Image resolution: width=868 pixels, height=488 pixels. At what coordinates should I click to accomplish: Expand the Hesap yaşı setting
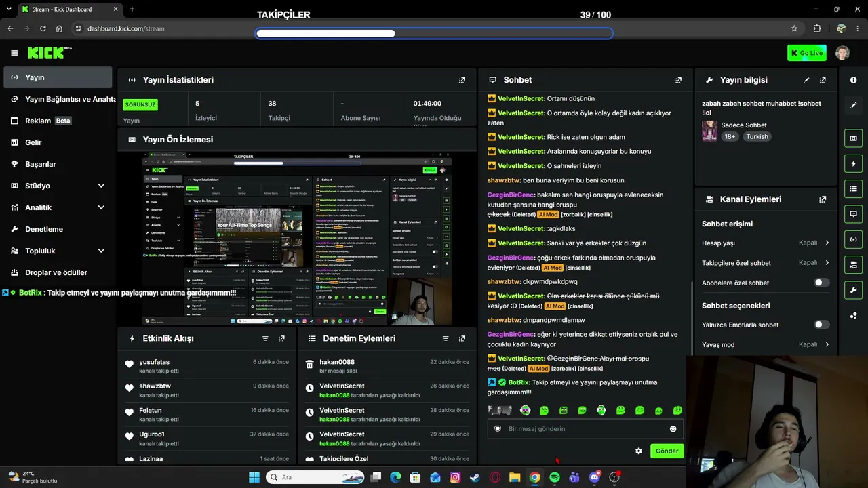coord(766,243)
